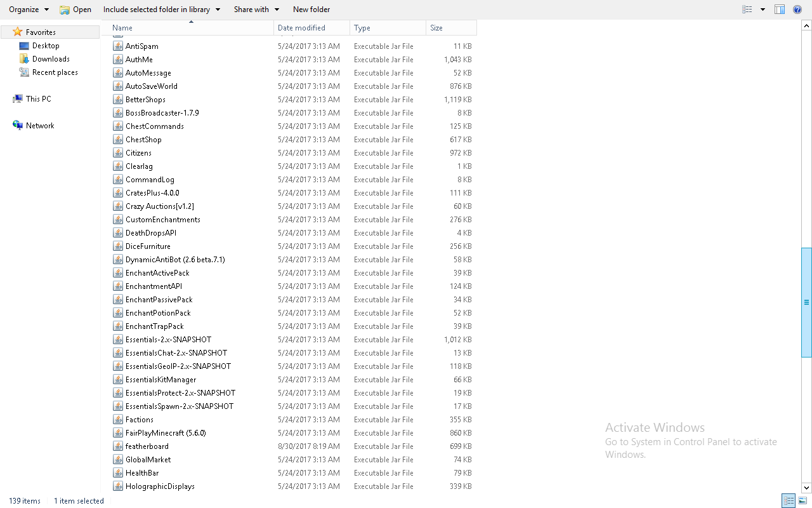Image resolution: width=812 pixels, height=508 pixels.
Task: Click the Open button in toolbar
Action: [75, 10]
